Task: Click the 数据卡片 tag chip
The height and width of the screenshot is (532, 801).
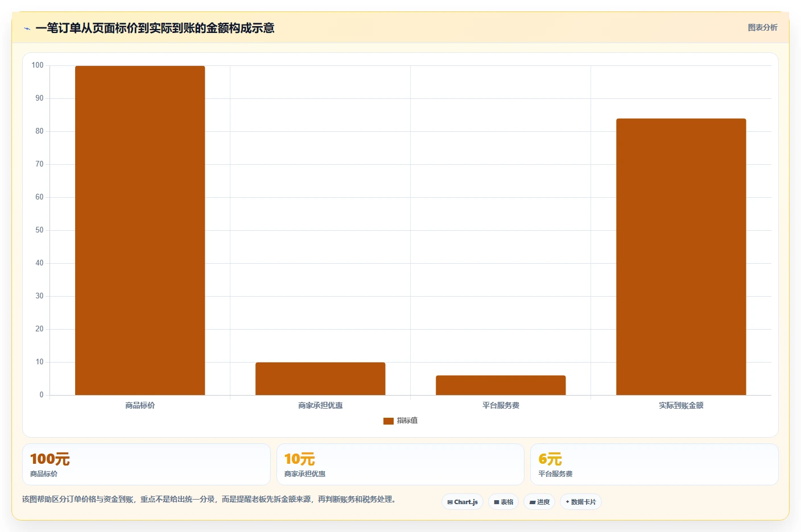Action: pos(581,502)
